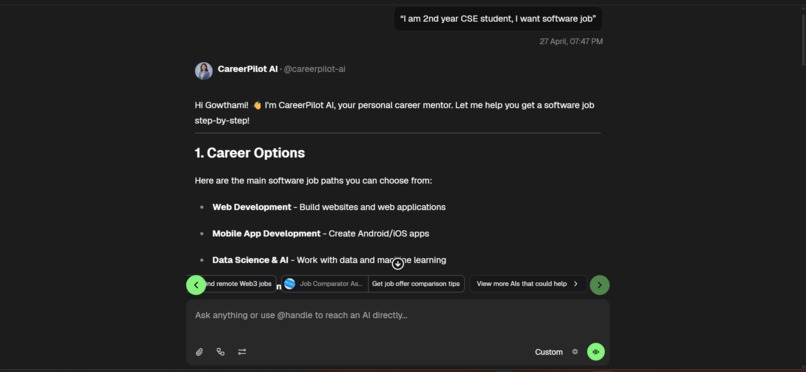
Task: Open the Custom mode selector
Action: coord(548,352)
